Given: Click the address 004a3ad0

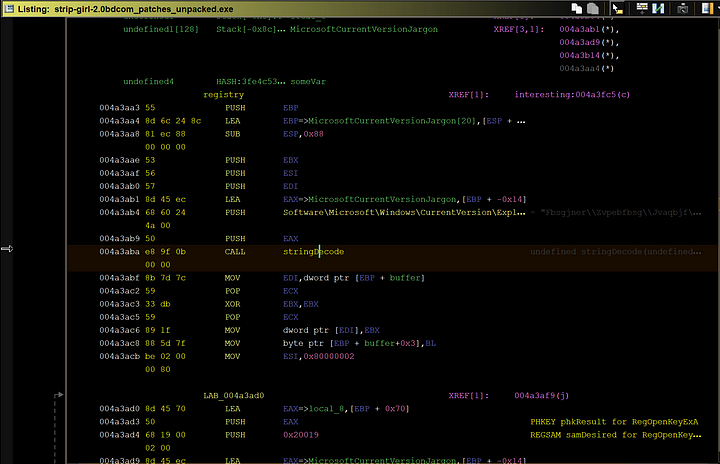Looking at the screenshot, I should click(x=119, y=409).
